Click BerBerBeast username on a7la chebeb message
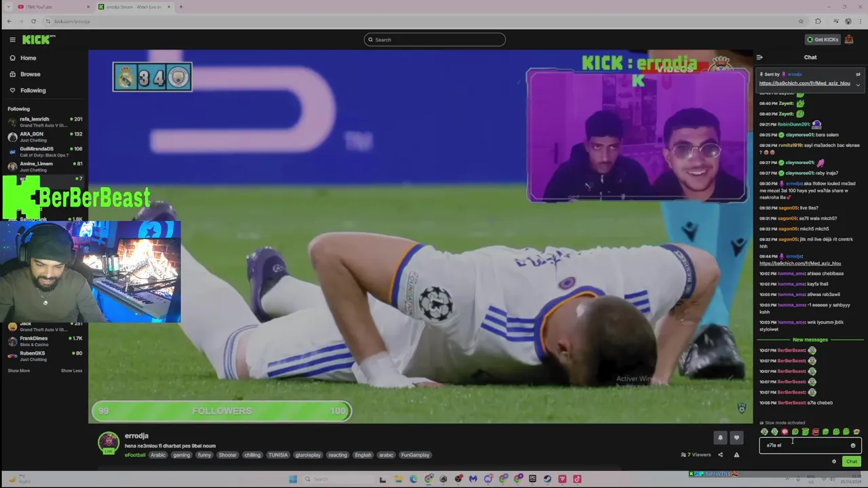Screen dimensions: 868x488 (791, 403)
